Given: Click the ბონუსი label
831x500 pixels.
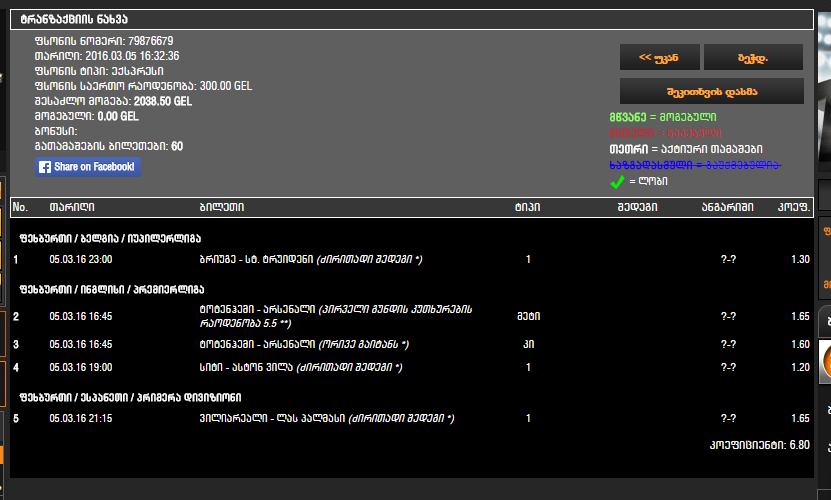Looking at the screenshot, I should tap(56, 131).
